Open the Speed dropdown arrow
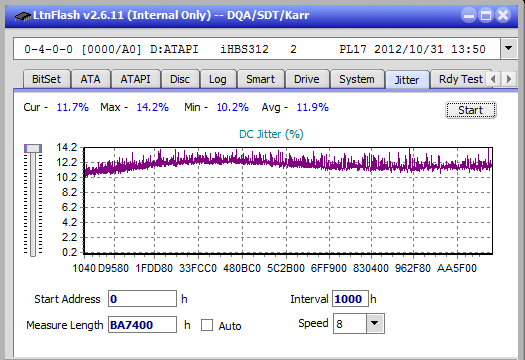Screen dimensions: 525x360 click(375, 323)
